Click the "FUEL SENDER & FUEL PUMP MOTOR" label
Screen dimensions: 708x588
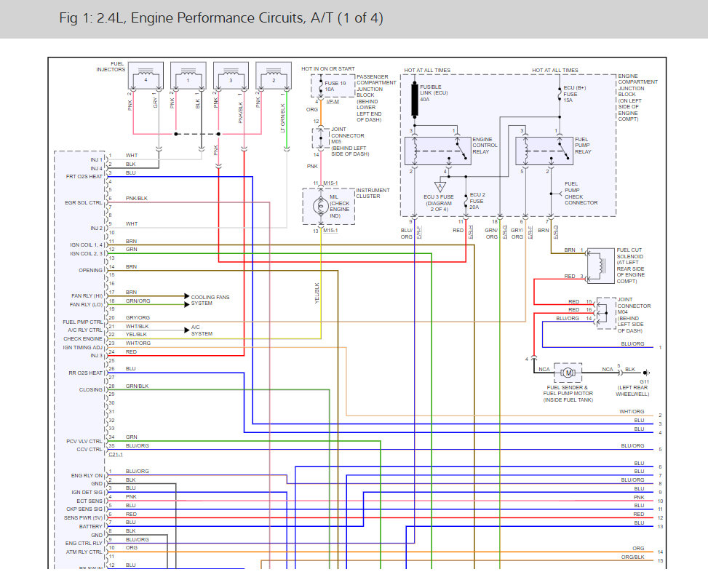click(568, 390)
